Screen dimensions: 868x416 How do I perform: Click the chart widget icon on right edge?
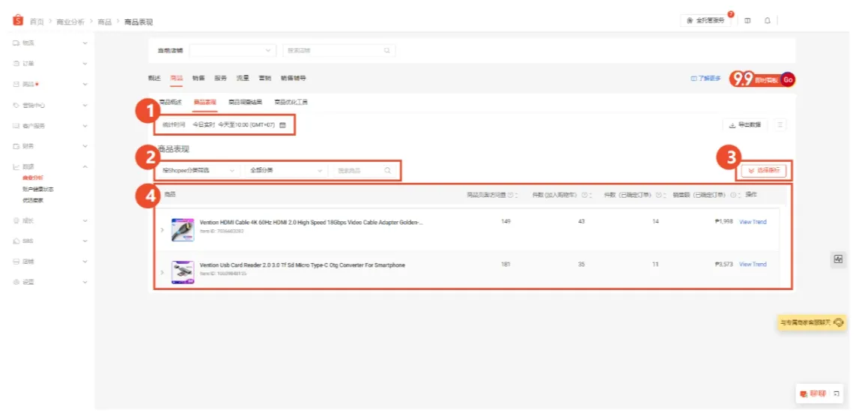click(838, 259)
